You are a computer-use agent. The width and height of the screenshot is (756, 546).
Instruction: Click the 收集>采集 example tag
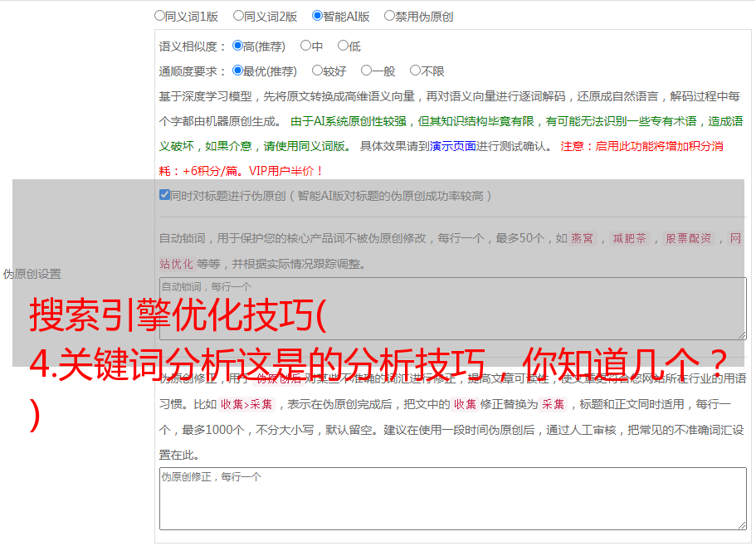point(246,404)
